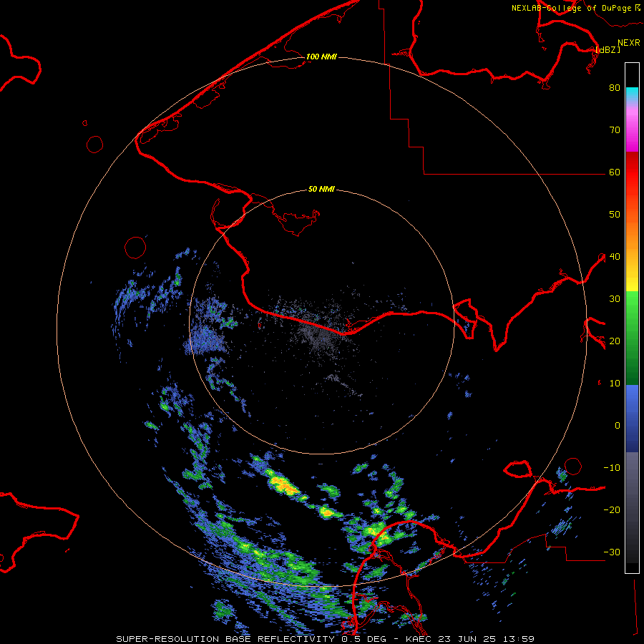
Task: Click the blue segment of the color bar
Action: coord(632,419)
